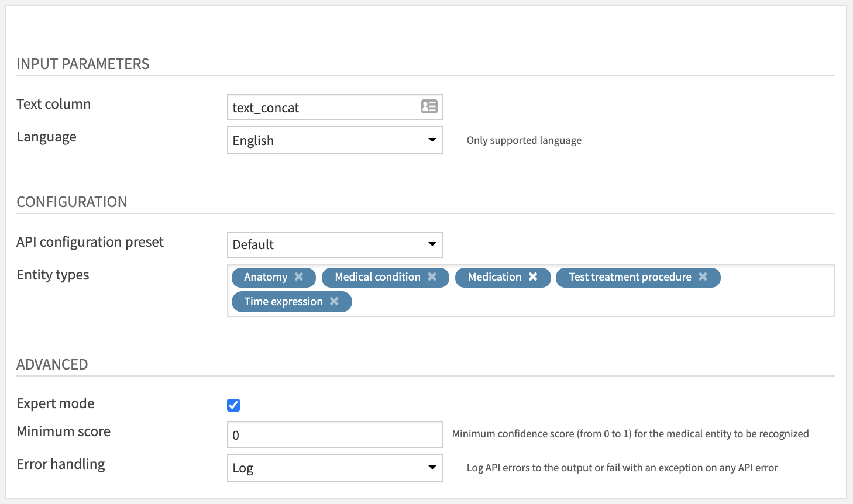Remove the Test treatment procedure entity

703,277
